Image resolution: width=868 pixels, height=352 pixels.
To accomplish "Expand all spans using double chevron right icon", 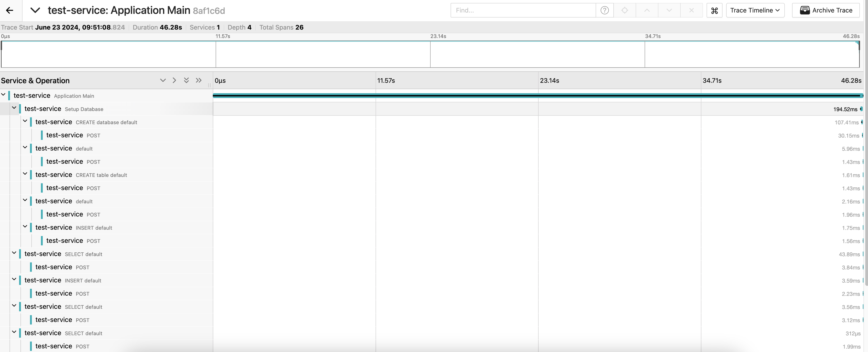I will (x=198, y=80).
